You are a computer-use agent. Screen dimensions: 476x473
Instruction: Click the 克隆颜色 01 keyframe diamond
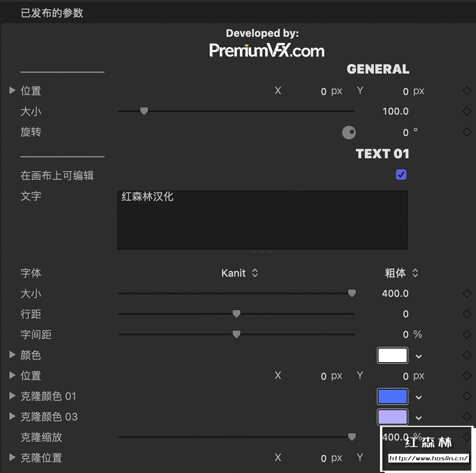click(x=467, y=396)
